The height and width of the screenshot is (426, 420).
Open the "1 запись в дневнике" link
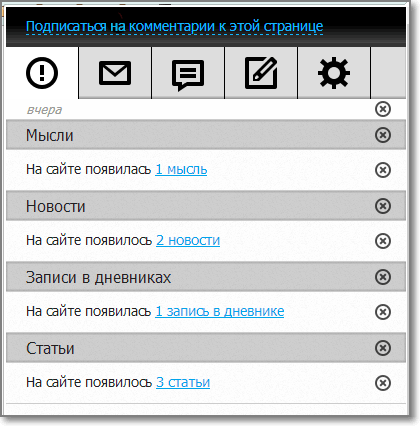pyautogui.click(x=220, y=311)
